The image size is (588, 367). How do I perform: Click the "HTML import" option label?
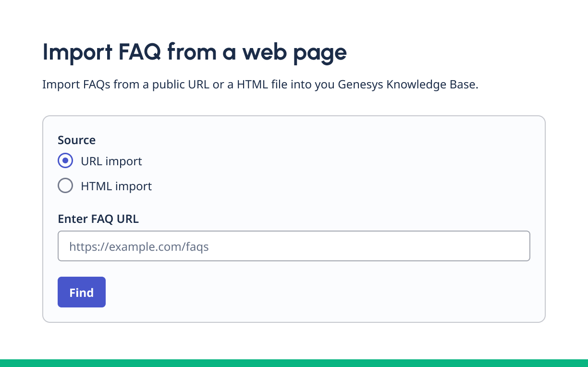tap(116, 186)
